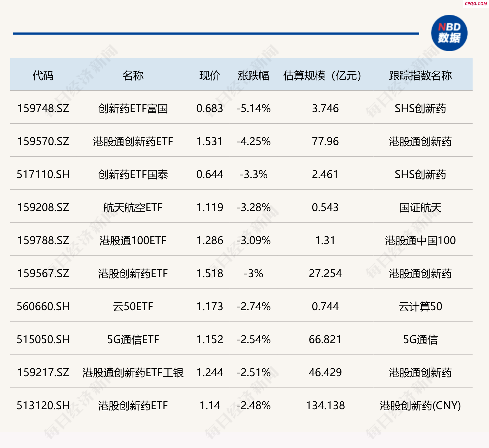Image resolution: width=489 pixels, height=448 pixels.
Task: Click the price 0.644
Action: coord(210,174)
